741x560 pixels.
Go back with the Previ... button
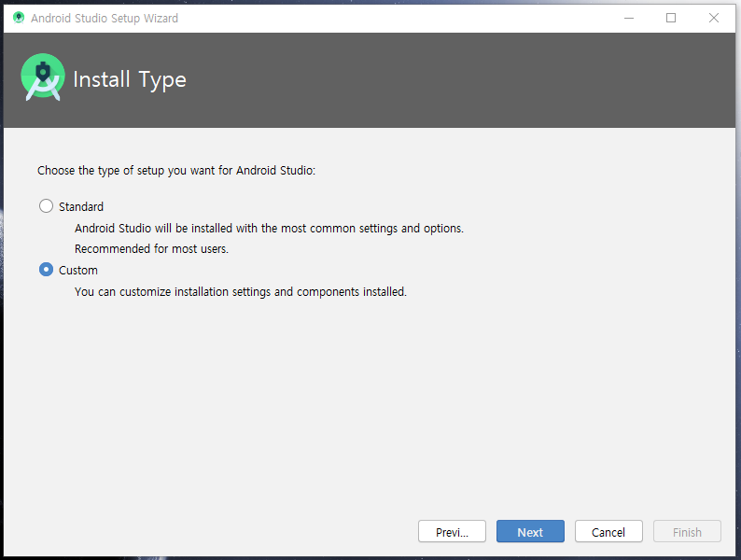coord(452,532)
